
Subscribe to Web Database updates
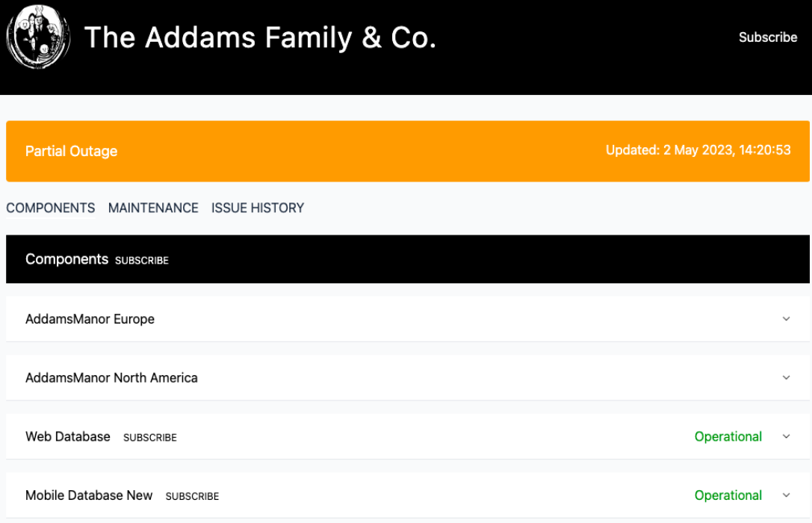(x=150, y=438)
